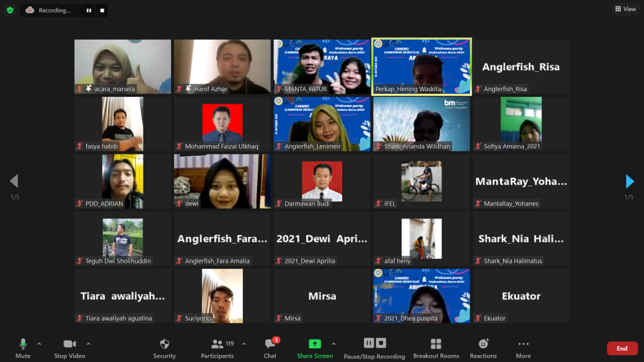Click Pause/Stop Recording in toolbar
The height and width of the screenshot is (362, 644).
[x=374, y=344]
